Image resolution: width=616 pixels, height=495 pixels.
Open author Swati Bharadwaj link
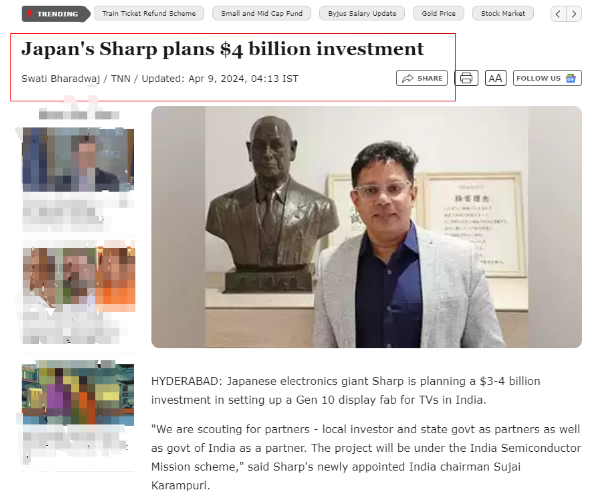coord(60,79)
